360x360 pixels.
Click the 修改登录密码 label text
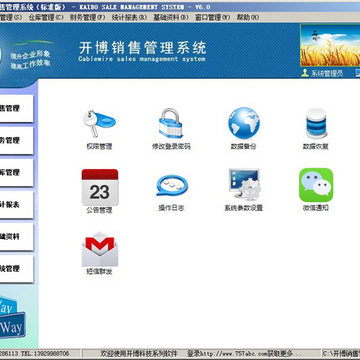click(171, 146)
